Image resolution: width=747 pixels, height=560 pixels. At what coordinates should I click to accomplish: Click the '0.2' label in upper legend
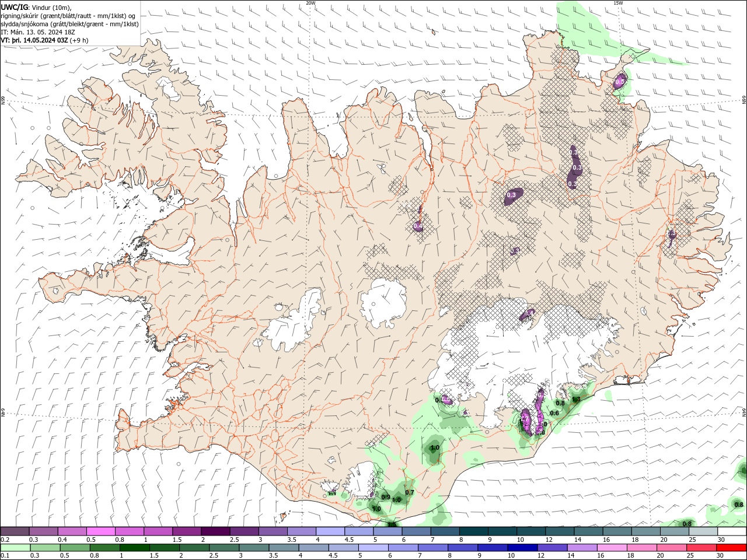click(6, 540)
